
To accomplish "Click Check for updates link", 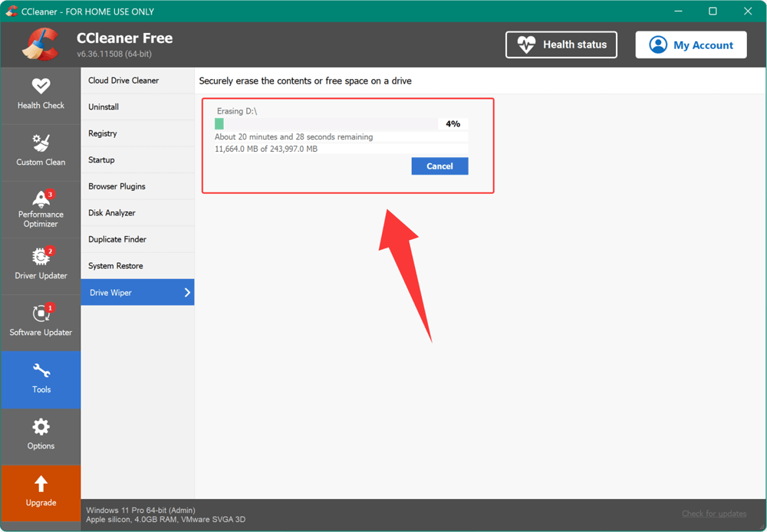I will pyautogui.click(x=714, y=514).
